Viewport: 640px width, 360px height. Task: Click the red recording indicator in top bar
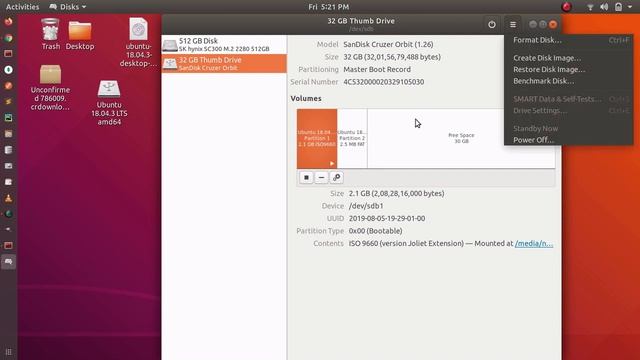[x=566, y=7]
